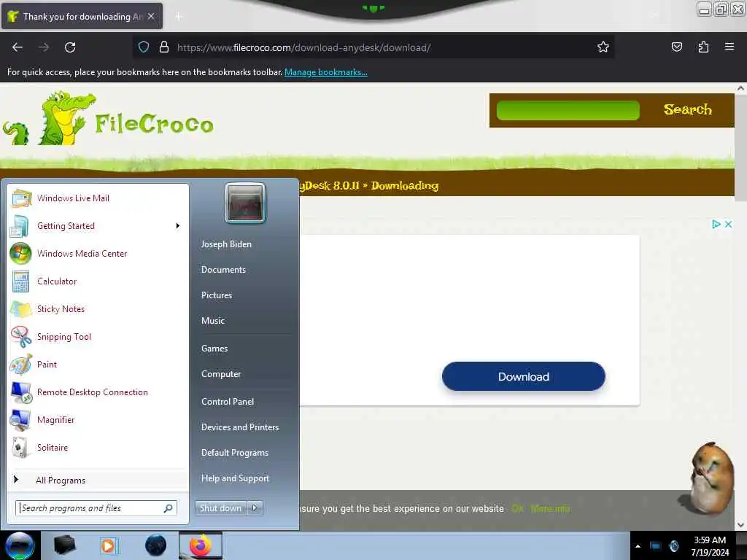
Task: Open Computer from Start menu
Action: click(220, 374)
